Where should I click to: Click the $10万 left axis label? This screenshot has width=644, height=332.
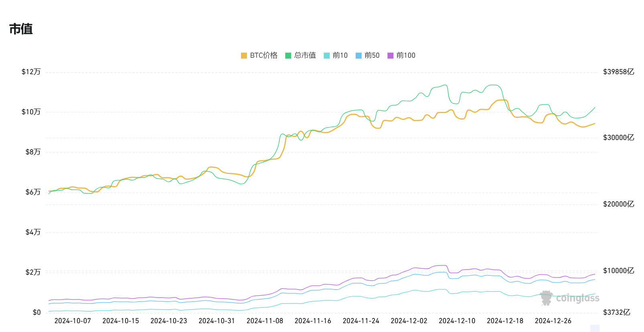coord(31,112)
